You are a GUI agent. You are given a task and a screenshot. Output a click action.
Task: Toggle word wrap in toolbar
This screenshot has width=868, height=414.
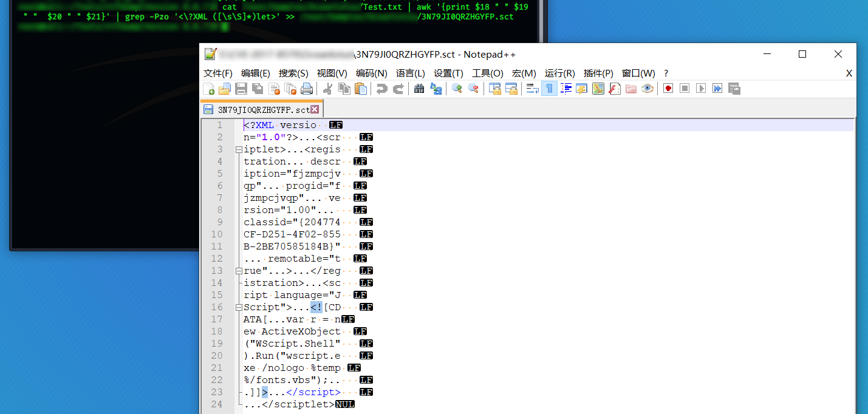(532, 89)
